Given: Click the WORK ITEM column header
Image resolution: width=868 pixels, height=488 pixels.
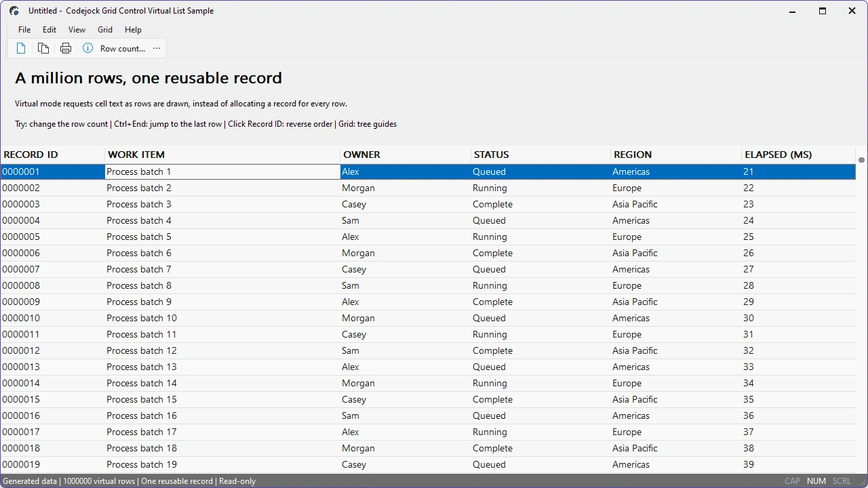Looking at the screenshot, I should click(222, 155).
